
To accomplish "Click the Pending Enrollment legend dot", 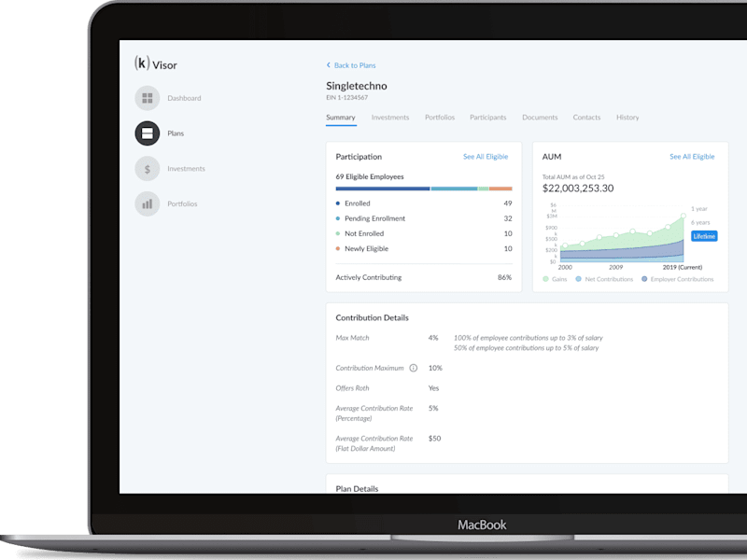I will click(338, 218).
